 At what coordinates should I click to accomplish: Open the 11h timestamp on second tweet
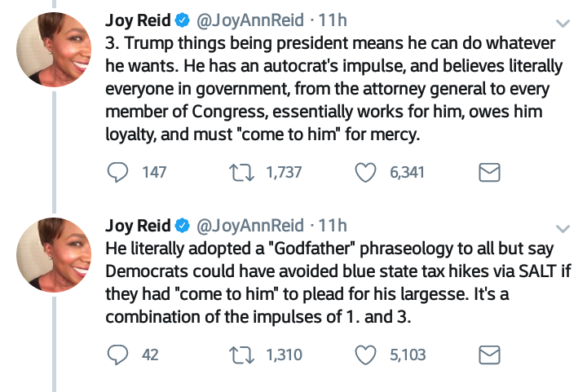coord(331,225)
